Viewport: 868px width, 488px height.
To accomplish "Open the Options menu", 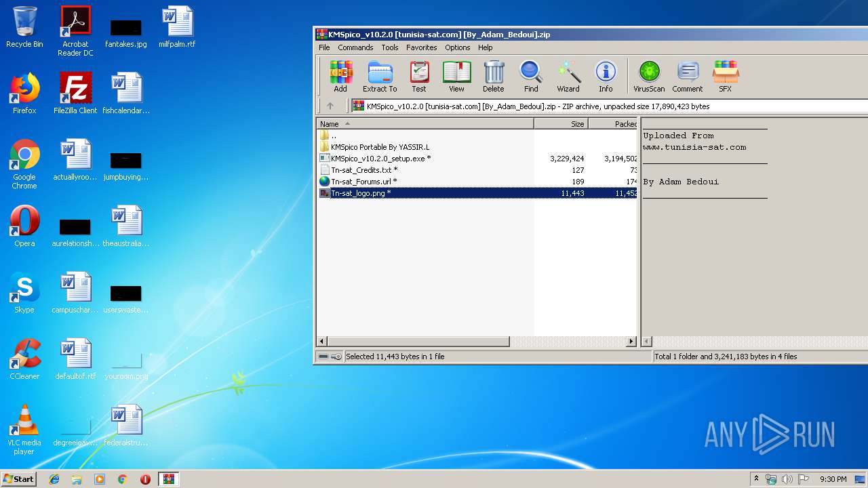I will [x=458, y=47].
